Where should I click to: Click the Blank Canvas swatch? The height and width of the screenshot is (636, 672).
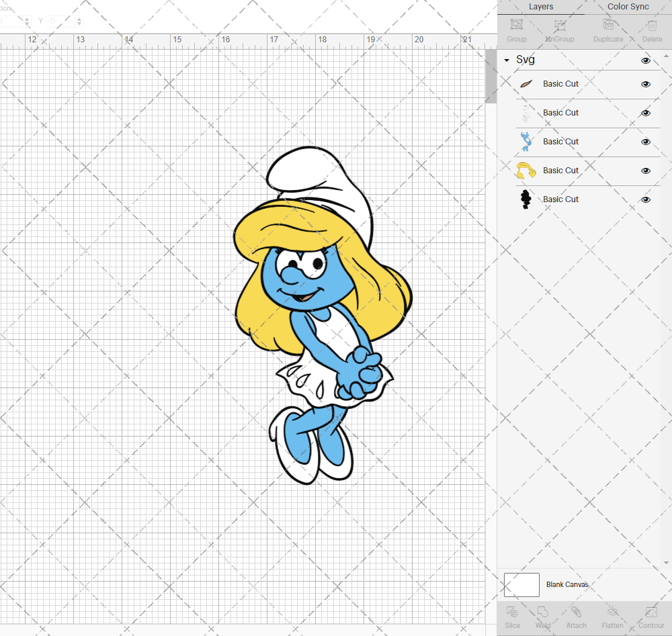tap(521, 585)
